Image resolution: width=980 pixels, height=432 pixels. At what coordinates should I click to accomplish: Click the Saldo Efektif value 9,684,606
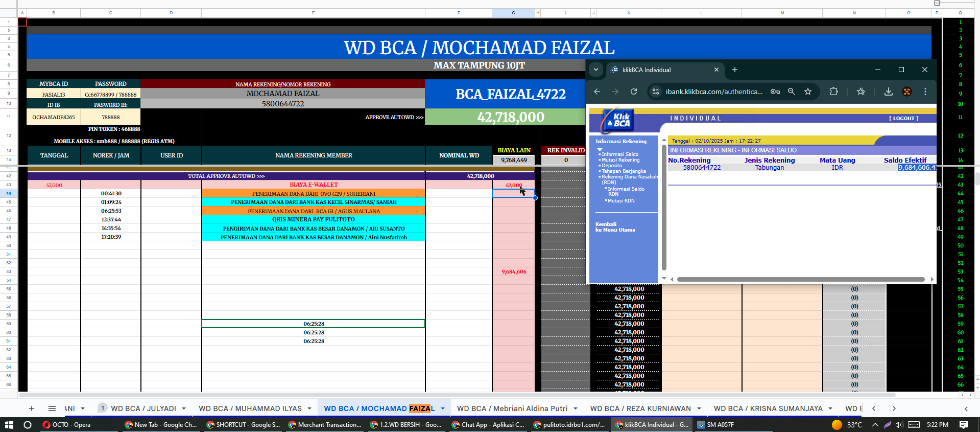pos(917,167)
